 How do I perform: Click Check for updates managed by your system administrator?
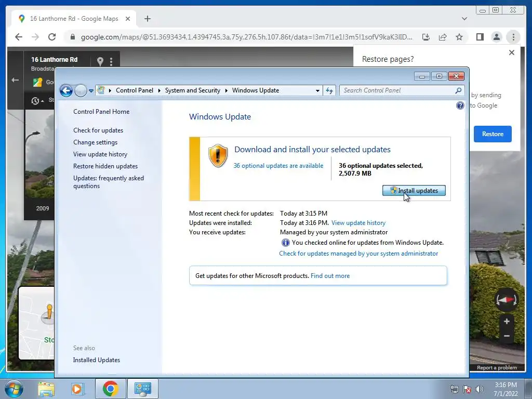[358, 254]
